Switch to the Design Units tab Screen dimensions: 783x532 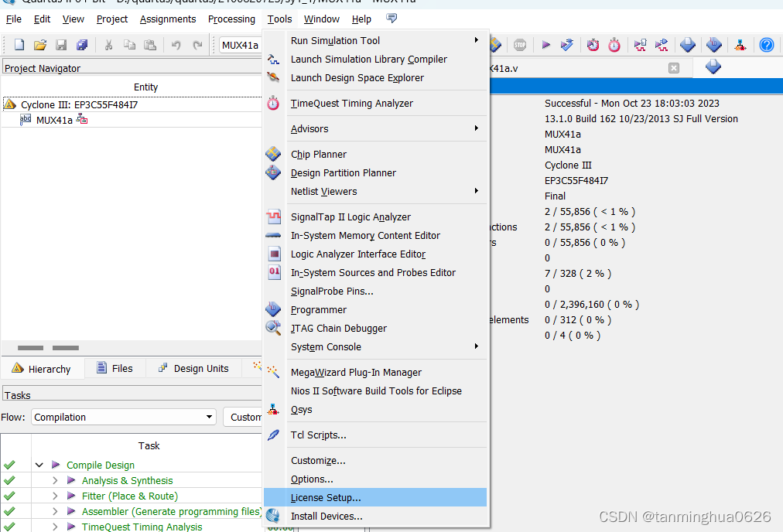[193, 369]
